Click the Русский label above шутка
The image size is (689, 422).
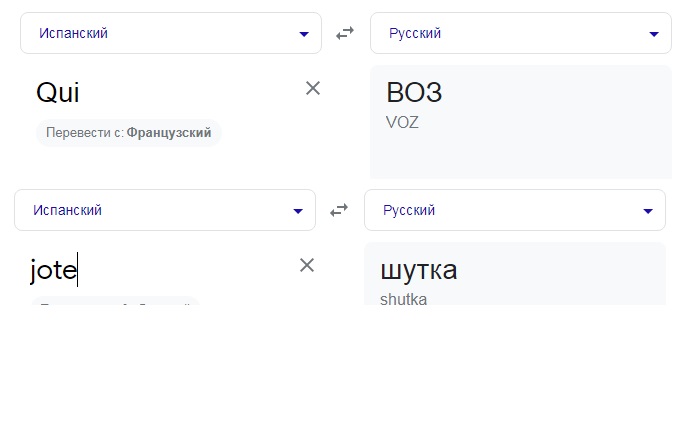(409, 210)
